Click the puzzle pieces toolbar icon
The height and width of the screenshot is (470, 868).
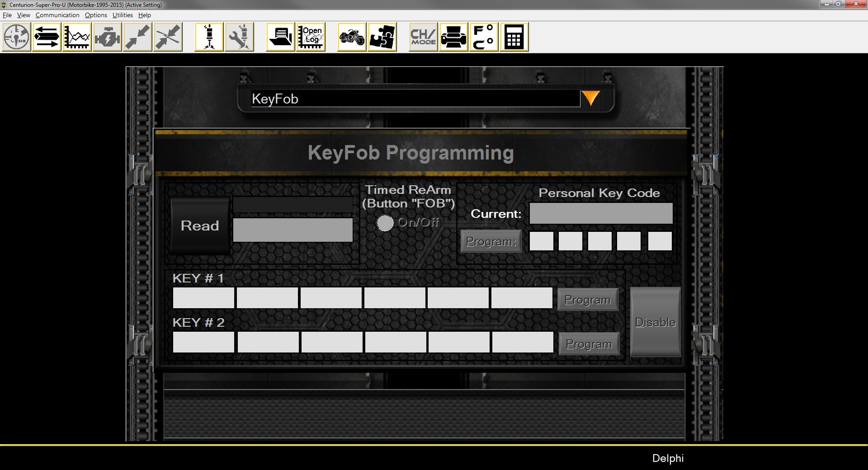click(382, 37)
